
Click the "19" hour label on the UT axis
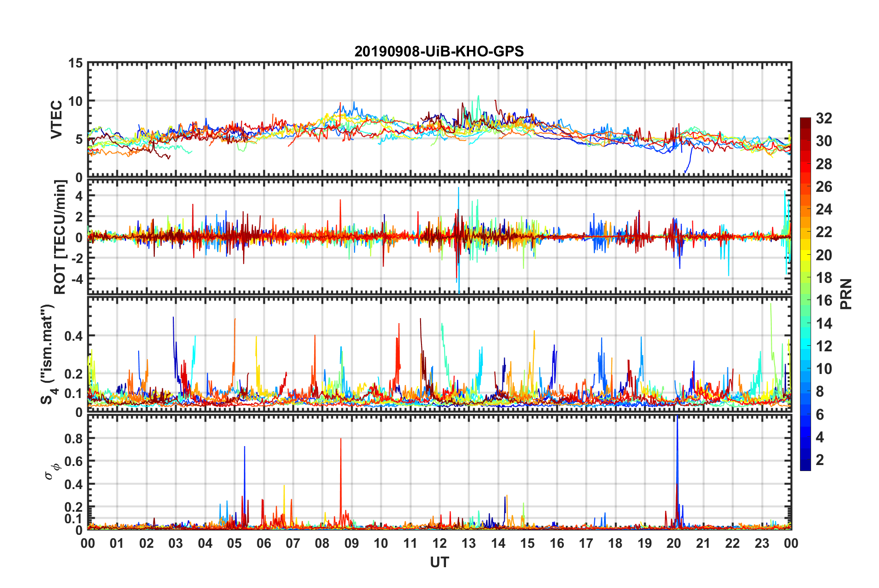pos(645,543)
